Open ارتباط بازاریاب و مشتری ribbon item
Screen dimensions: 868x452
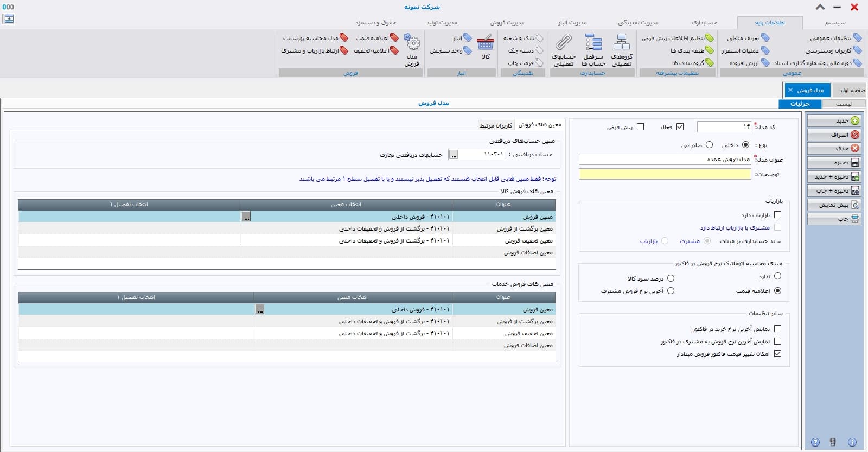(x=315, y=50)
